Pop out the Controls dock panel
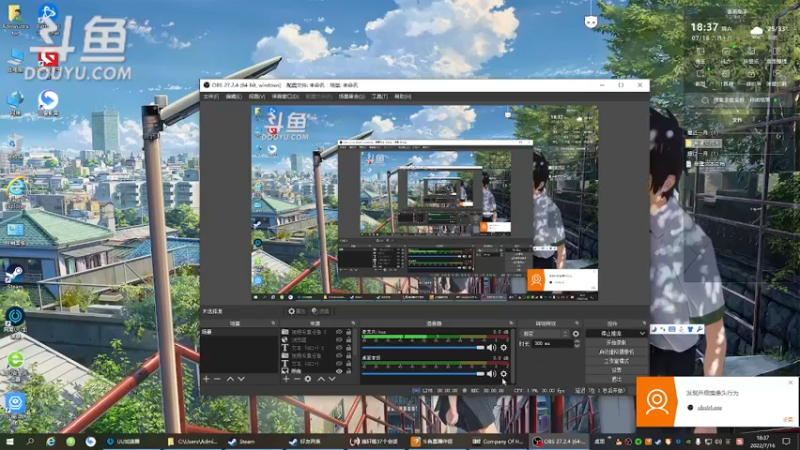Screen dimensions: 800x450 point(644,323)
